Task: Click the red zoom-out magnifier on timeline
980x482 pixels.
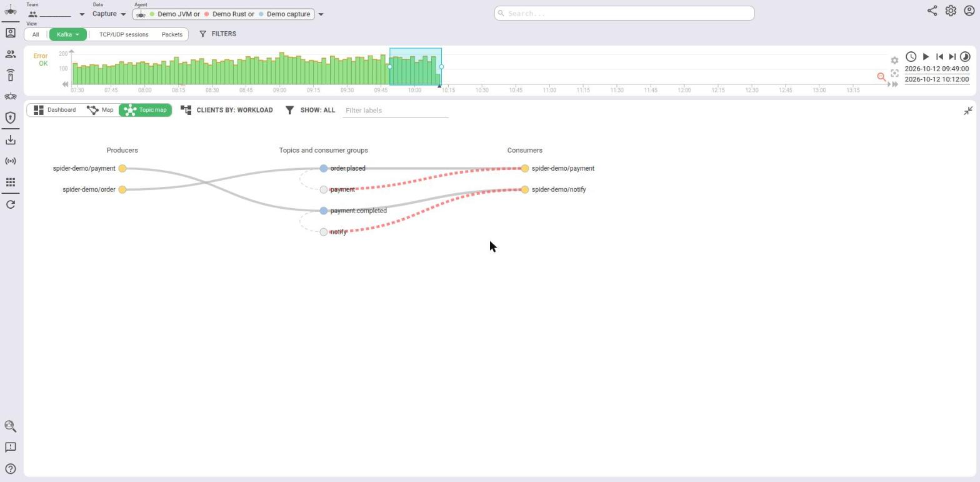Action: 881,77
